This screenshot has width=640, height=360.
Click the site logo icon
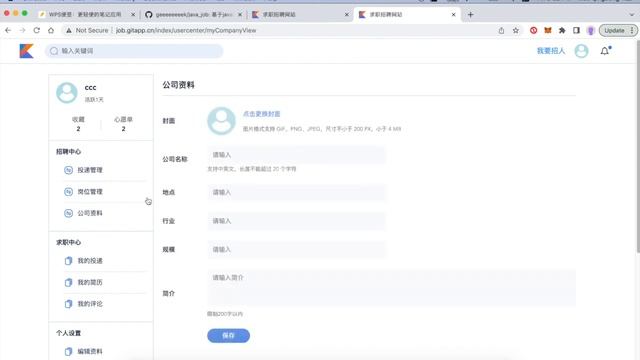click(27, 51)
